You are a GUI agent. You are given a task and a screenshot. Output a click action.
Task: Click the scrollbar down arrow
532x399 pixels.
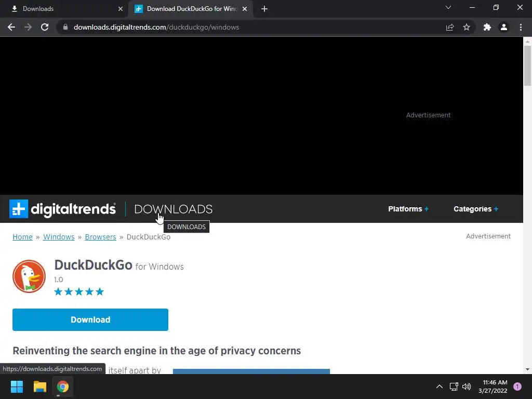(527, 369)
